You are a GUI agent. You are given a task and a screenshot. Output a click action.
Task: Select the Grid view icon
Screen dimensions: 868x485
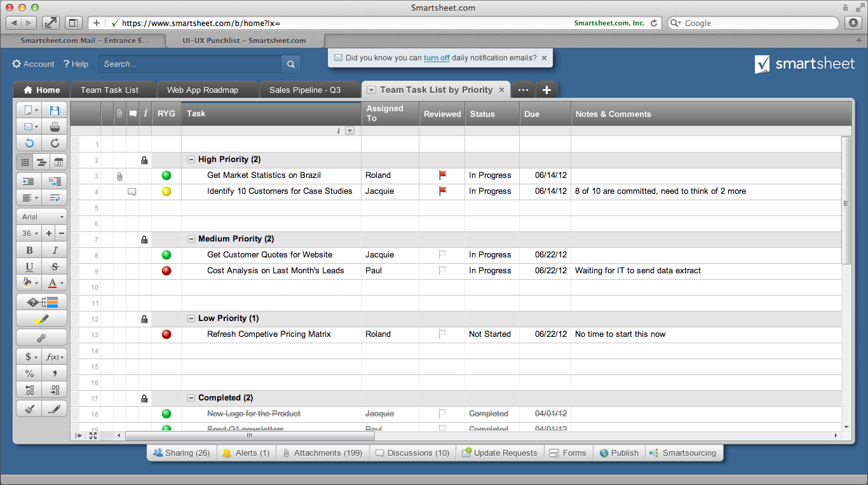(25, 163)
